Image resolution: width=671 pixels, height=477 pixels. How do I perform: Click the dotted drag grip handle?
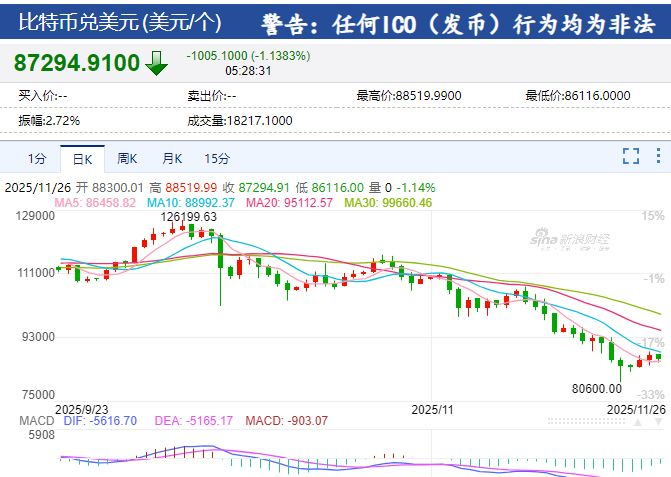pos(586,422)
